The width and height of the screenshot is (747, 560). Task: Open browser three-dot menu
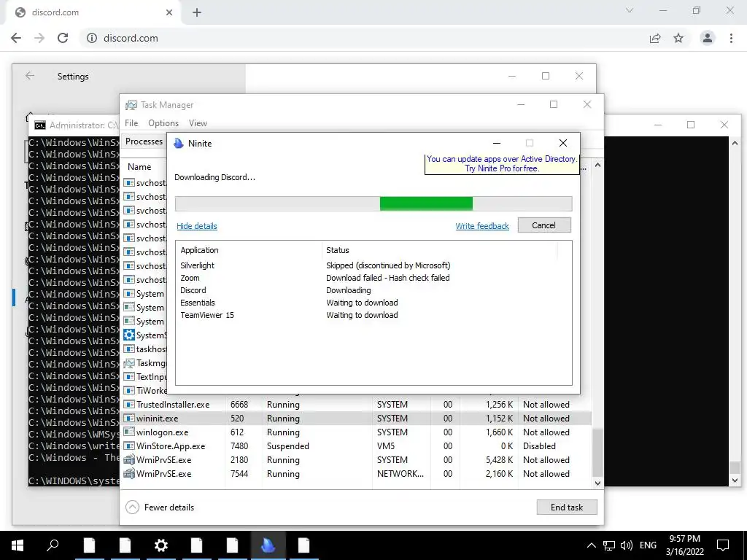click(731, 38)
